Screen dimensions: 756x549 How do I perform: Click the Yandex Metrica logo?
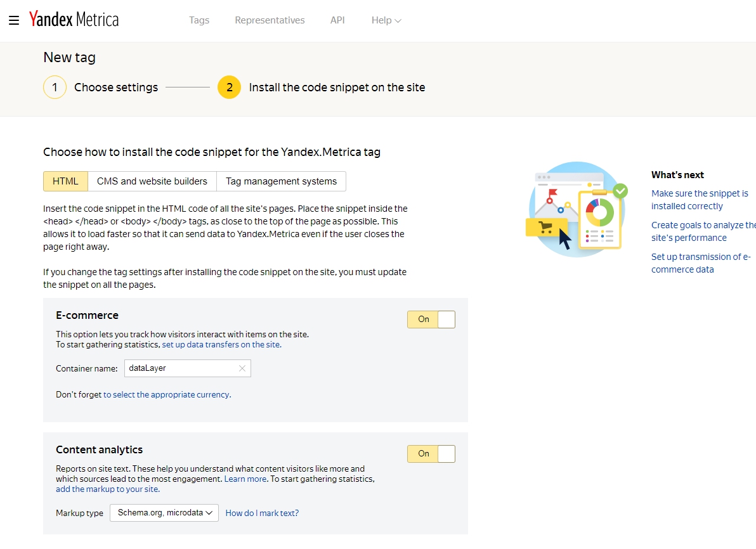74,20
